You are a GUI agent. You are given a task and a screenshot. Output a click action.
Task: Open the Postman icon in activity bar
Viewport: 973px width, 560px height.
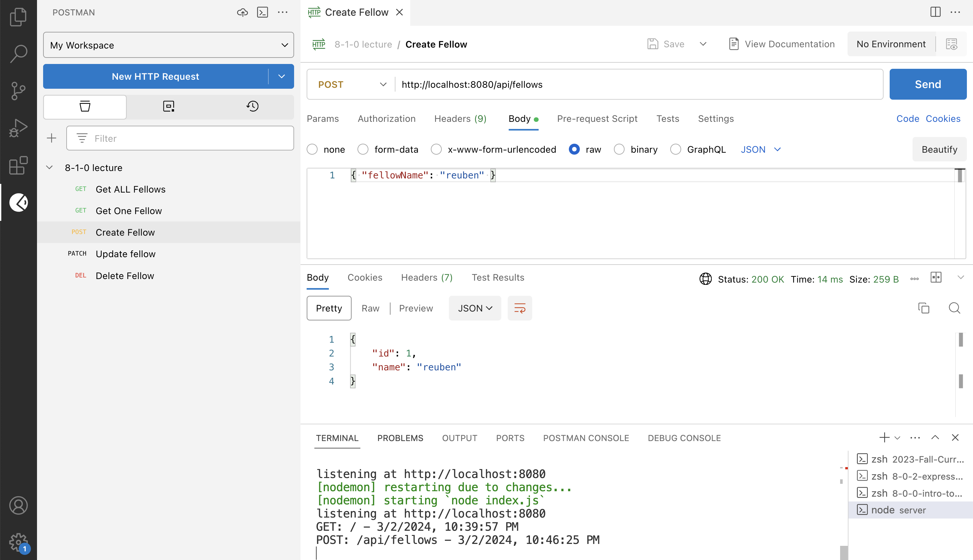click(18, 202)
